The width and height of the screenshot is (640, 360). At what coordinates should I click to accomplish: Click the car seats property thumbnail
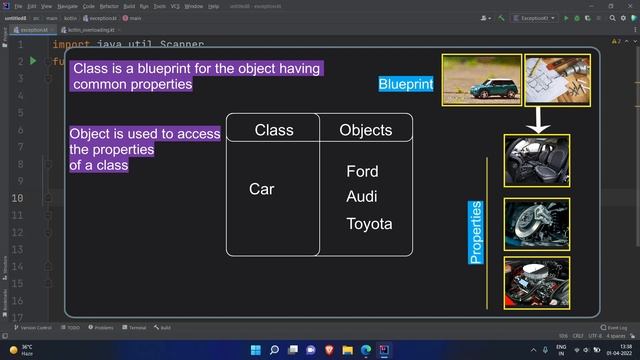[537, 160]
